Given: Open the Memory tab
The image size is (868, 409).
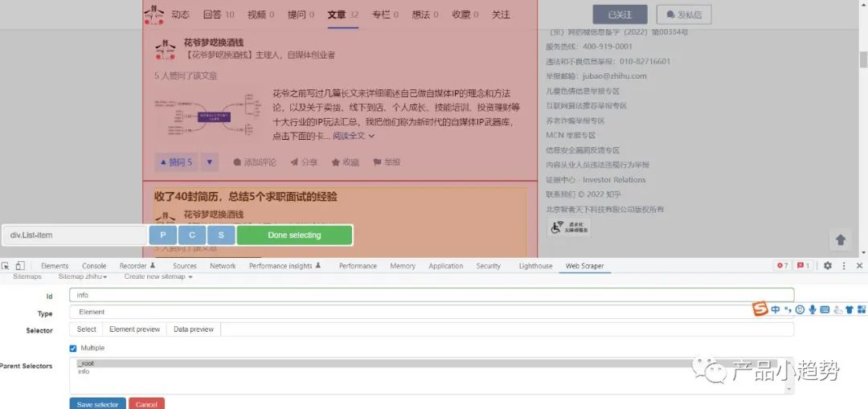Looking at the screenshot, I should coord(403,266).
